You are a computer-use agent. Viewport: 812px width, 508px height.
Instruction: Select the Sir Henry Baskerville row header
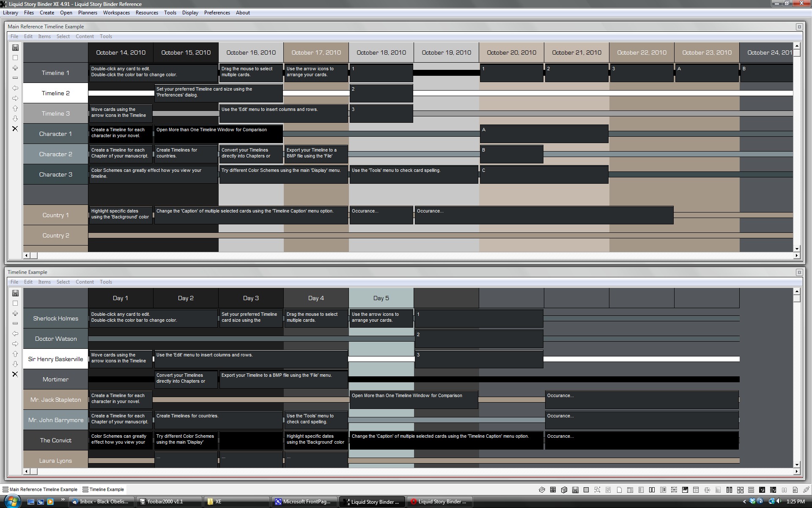coord(55,359)
